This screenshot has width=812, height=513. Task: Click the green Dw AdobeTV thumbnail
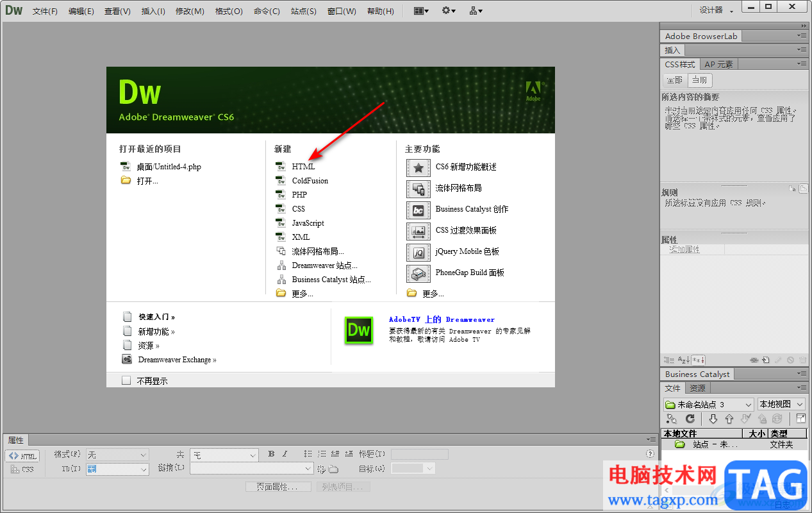tap(359, 330)
